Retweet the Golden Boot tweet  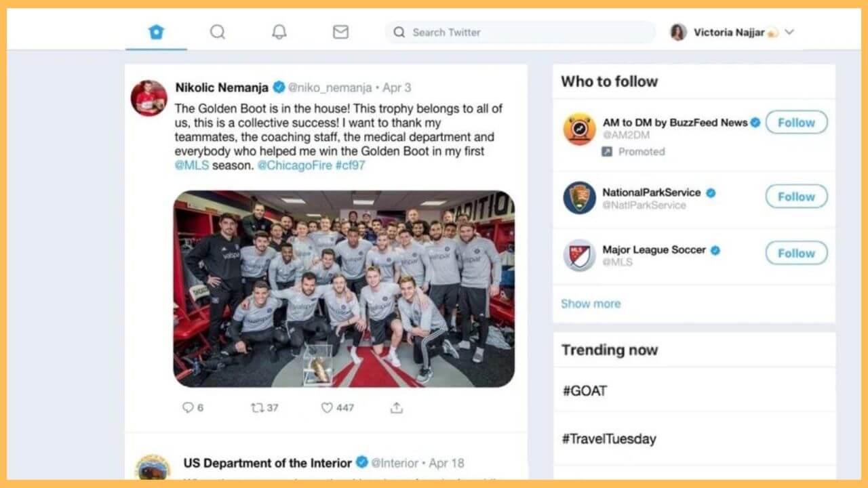tap(258, 407)
